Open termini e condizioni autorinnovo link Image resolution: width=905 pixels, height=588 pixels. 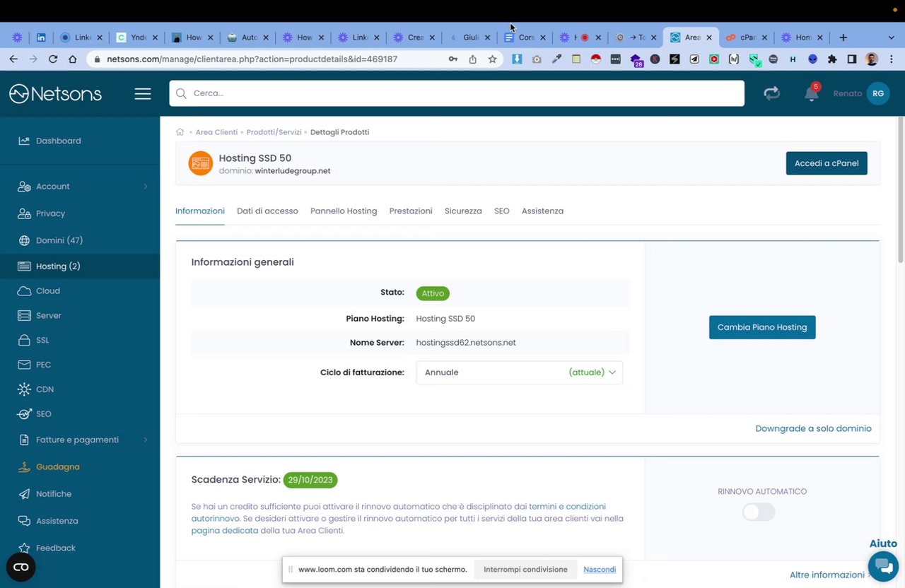click(567, 507)
